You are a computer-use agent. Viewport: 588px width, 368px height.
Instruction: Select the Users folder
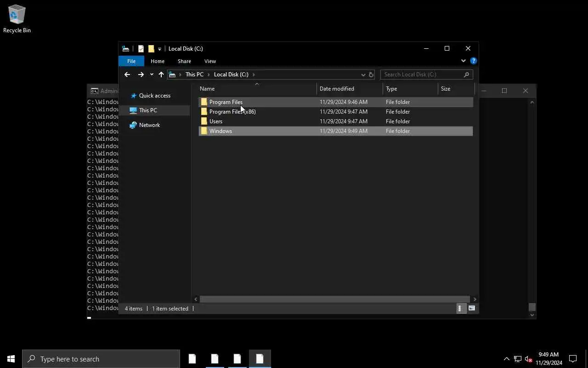coord(336,121)
